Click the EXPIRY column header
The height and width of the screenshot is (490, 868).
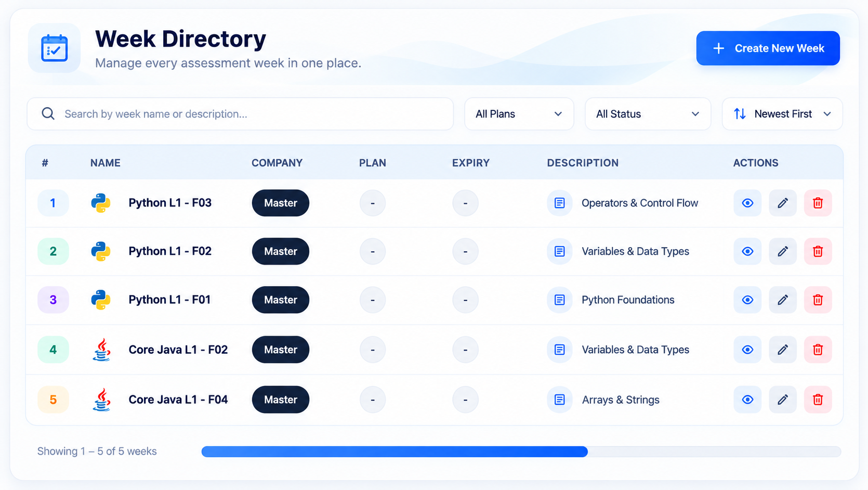(x=471, y=163)
